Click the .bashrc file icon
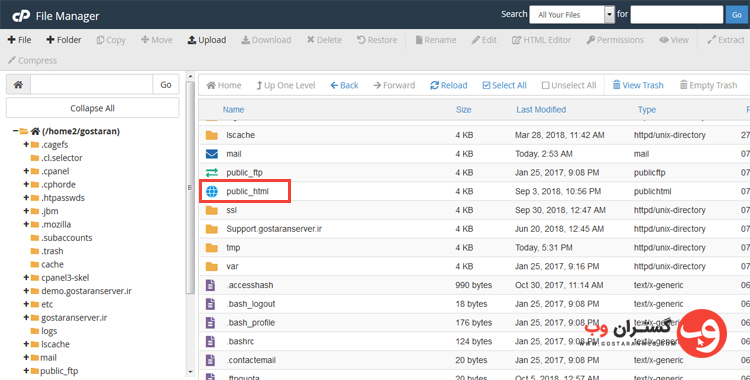 (x=210, y=341)
